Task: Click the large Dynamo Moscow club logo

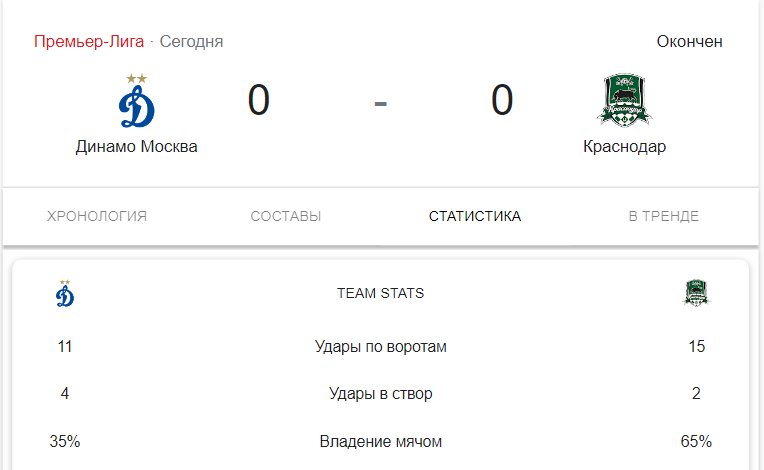Action: (x=136, y=101)
